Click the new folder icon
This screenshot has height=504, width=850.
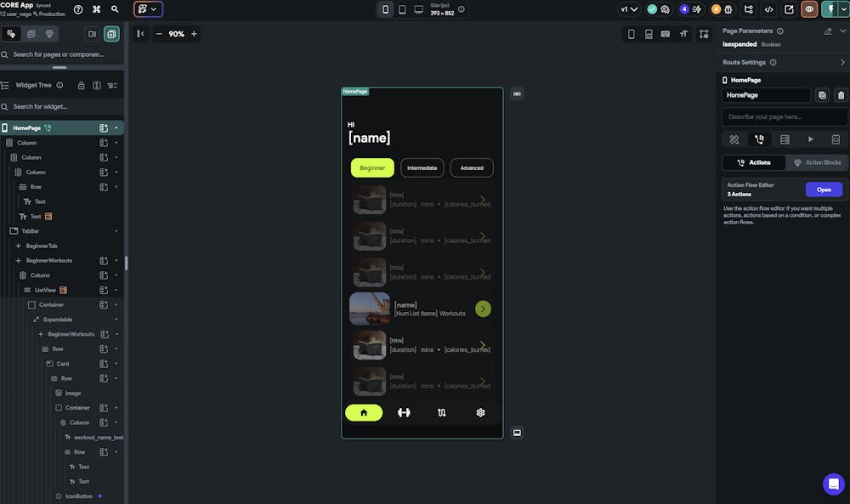click(x=92, y=34)
